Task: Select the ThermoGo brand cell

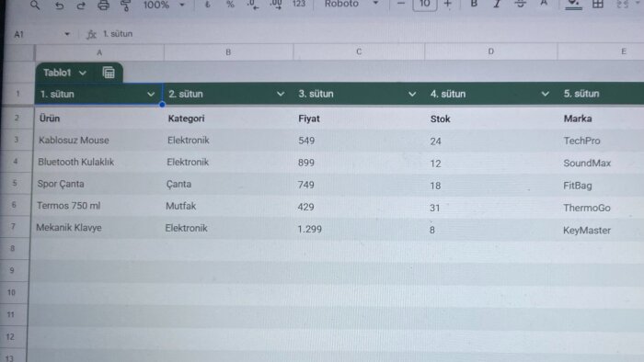Action: (x=601, y=208)
